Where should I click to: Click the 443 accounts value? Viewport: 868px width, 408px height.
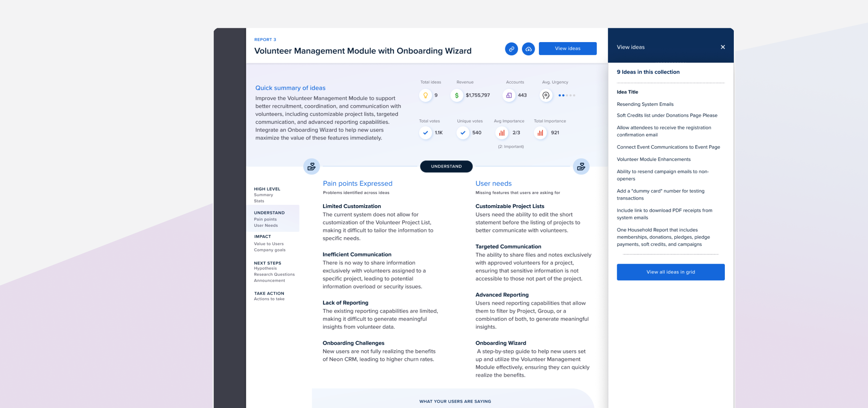pos(522,95)
